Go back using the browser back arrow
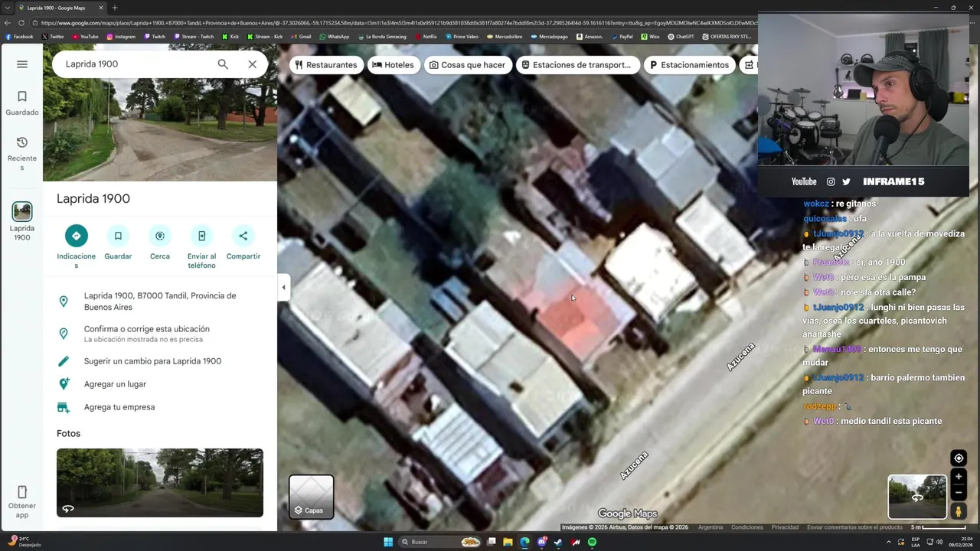The width and height of the screenshot is (980, 551). [x=8, y=22]
